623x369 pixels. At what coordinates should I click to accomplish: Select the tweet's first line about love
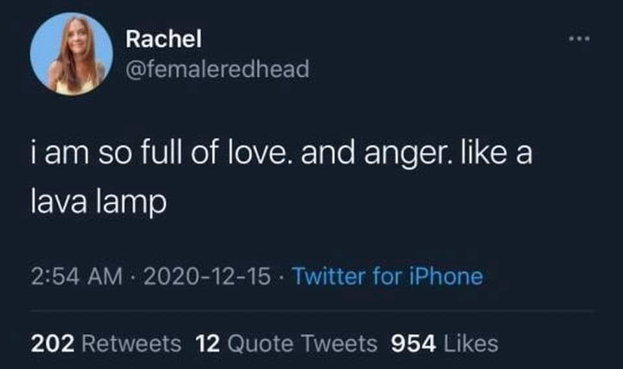[282, 154]
